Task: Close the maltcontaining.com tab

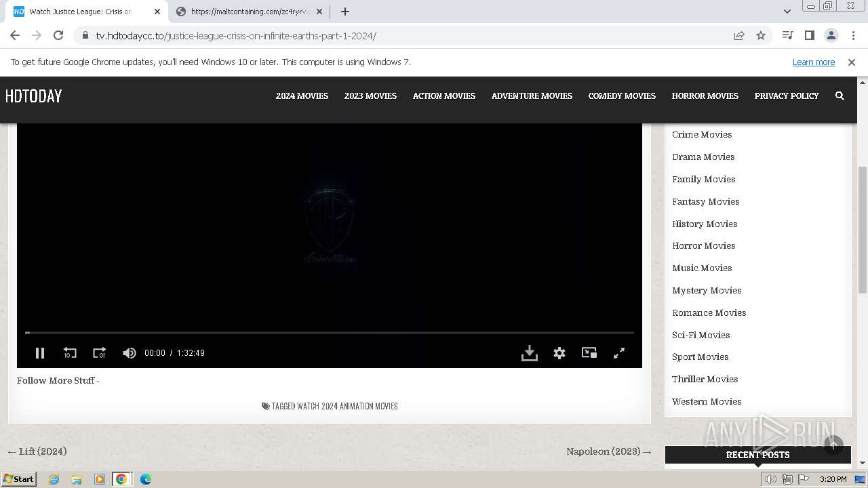Action: point(319,12)
